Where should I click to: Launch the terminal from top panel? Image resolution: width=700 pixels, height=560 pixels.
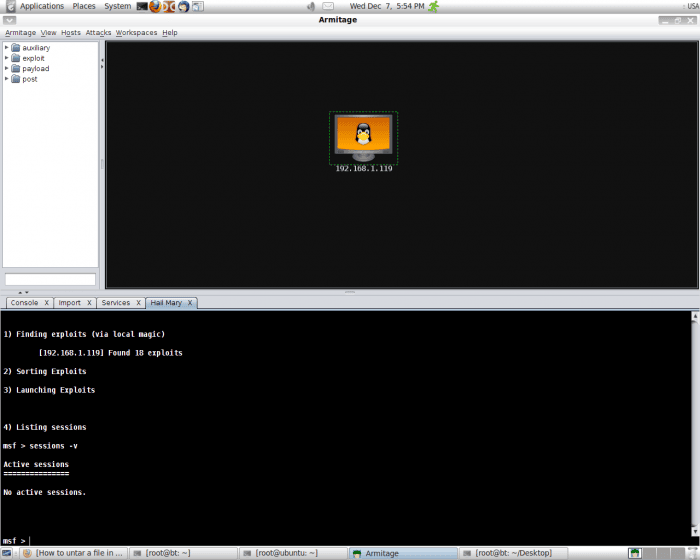142,6
